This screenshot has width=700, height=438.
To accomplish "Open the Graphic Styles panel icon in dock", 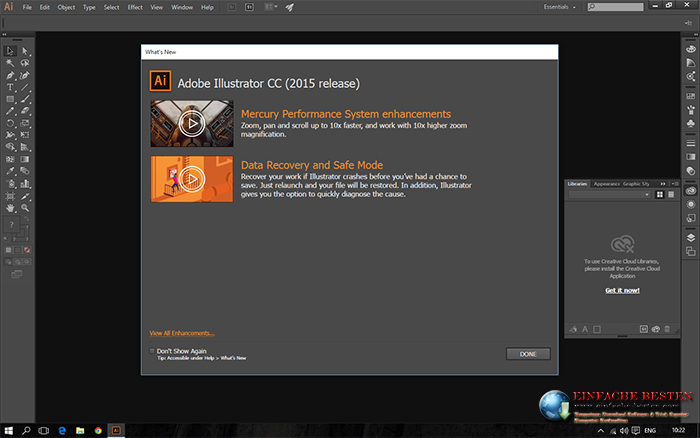I will click(691, 218).
